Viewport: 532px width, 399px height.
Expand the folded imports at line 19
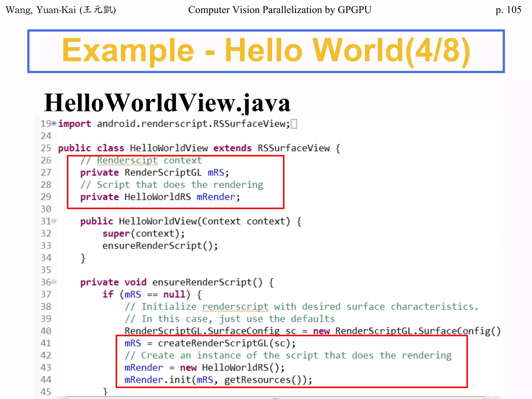[x=54, y=123]
